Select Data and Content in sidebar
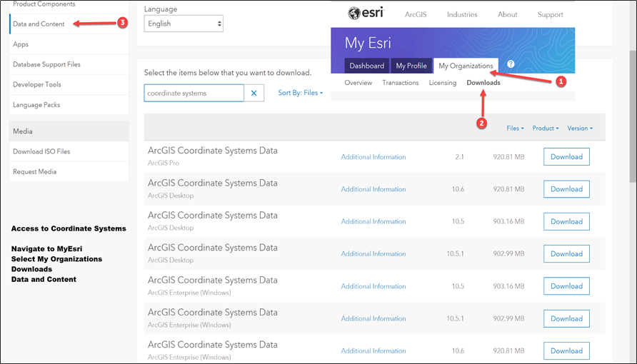The image size is (637, 364). (39, 24)
